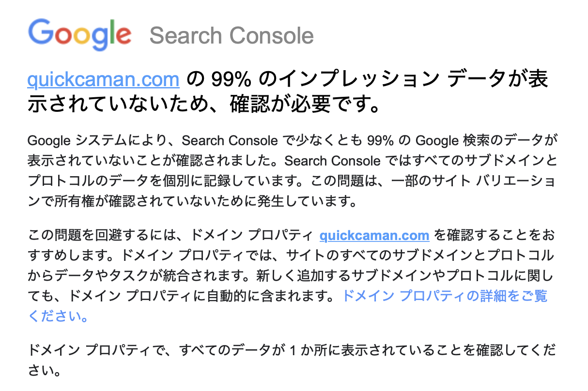Viewport: 588px width, 391px height.
Task: Click the line ンで所有権が確認されていないために発生しています
Action: pyautogui.click(x=193, y=201)
